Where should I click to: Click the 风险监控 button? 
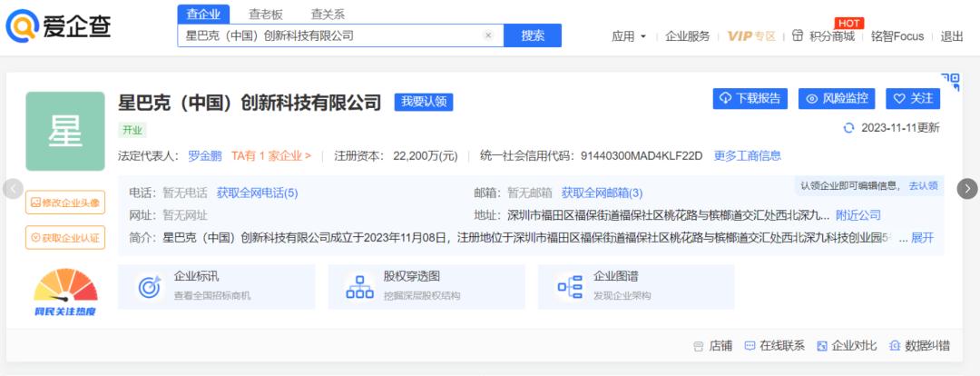[x=837, y=99]
